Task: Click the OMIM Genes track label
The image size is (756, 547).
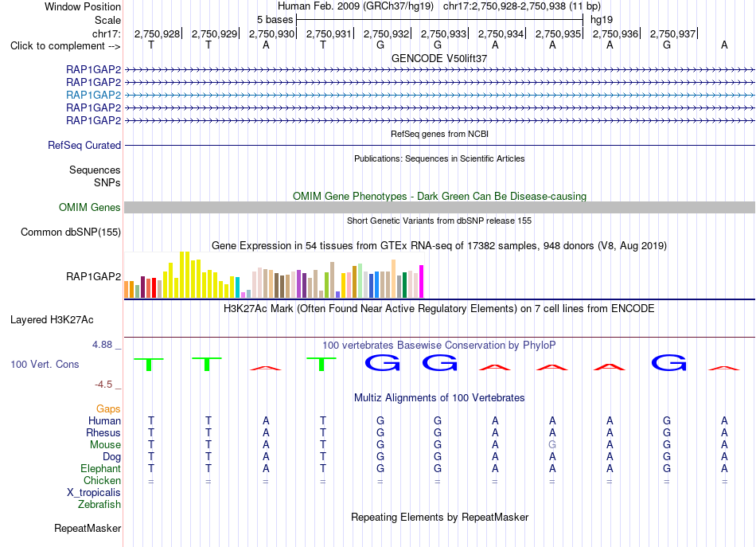Action: (x=90, y=208)
